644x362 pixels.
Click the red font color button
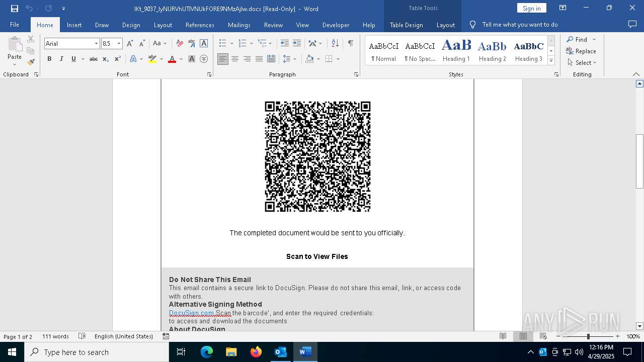pyautogui.click(x=172, y=59)
